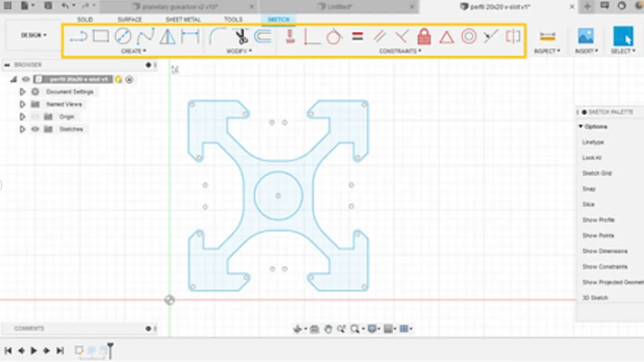
Task: Click Sketch Grid option in palette
Action: click(x=597, y=173)
